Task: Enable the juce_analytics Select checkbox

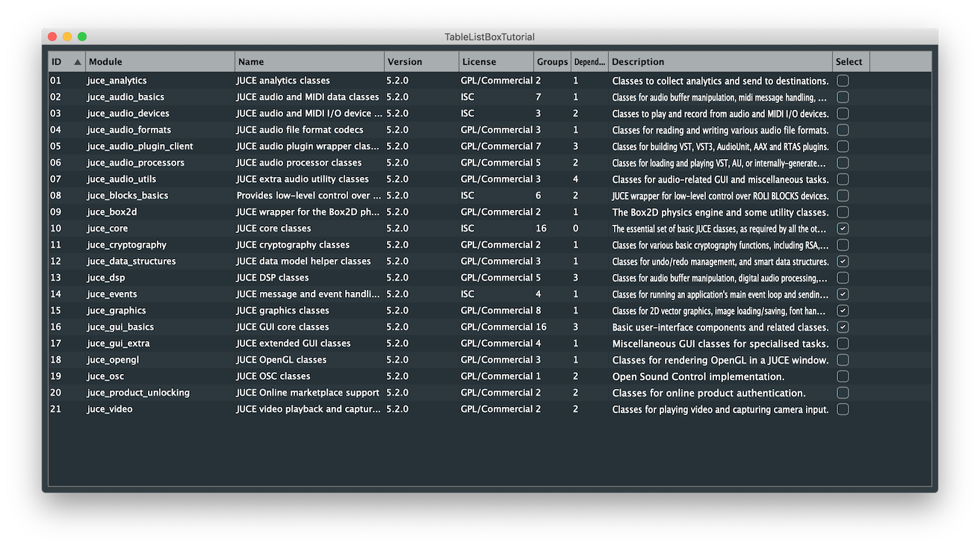Action: click(843, 81)
